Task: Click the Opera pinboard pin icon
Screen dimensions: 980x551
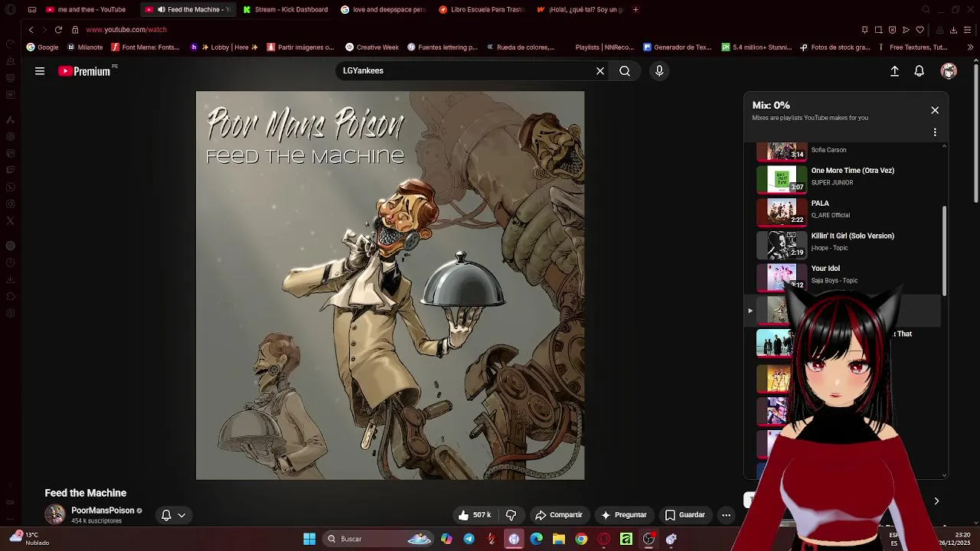Action: pyautogui.click(x=865, y=30)
